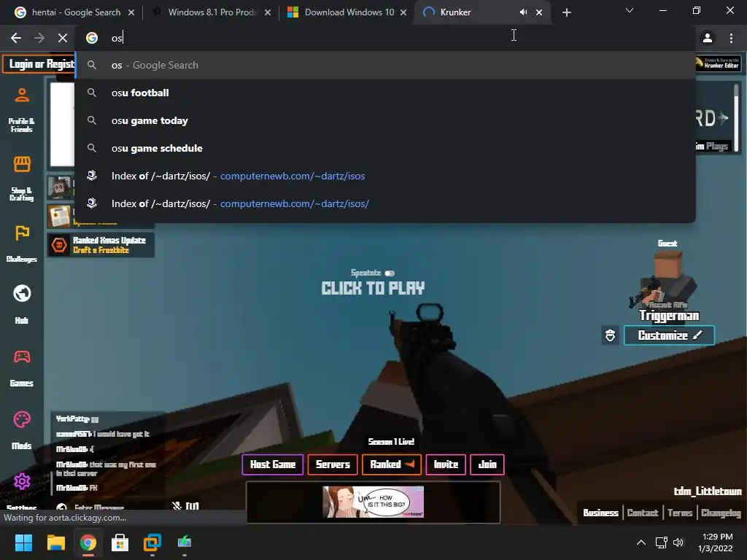Open computernewb.com/~dartz/isos suggestion without trailing slash
Screen dimensions: 747x560
click(x=385, y=176)
